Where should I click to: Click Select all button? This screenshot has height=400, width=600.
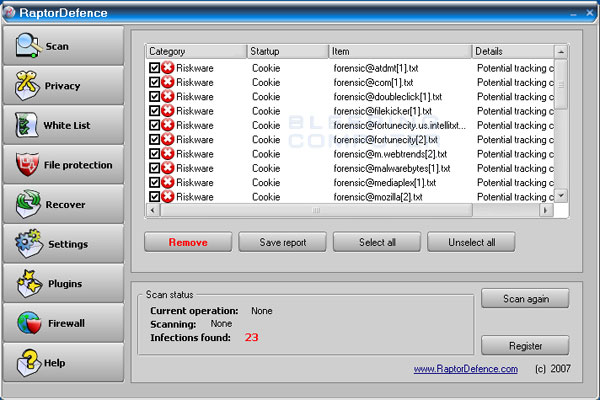tap(377, 242)
